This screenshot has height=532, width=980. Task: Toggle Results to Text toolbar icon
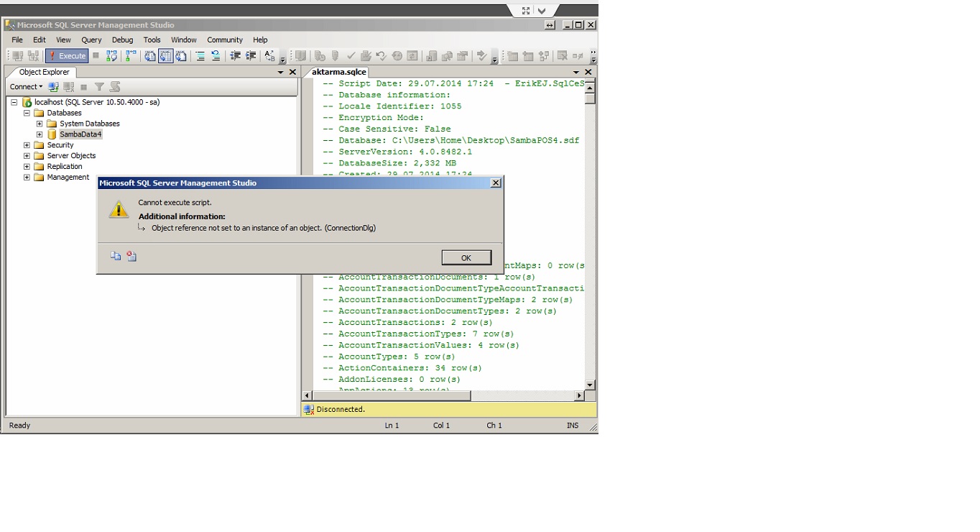pyautogui.click(x=150, y=56)
